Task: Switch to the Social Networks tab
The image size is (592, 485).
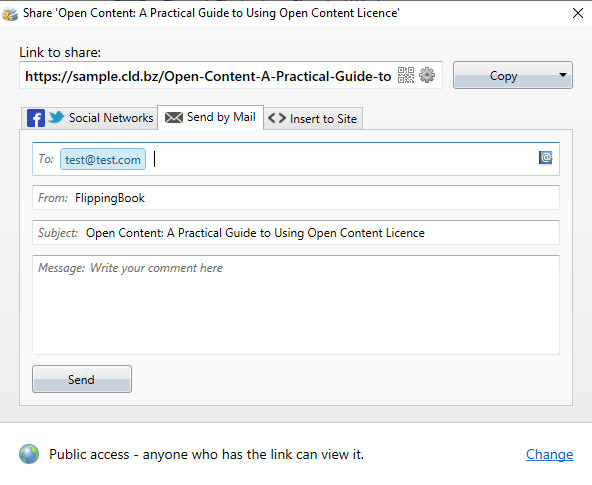Action: (89, 118)
